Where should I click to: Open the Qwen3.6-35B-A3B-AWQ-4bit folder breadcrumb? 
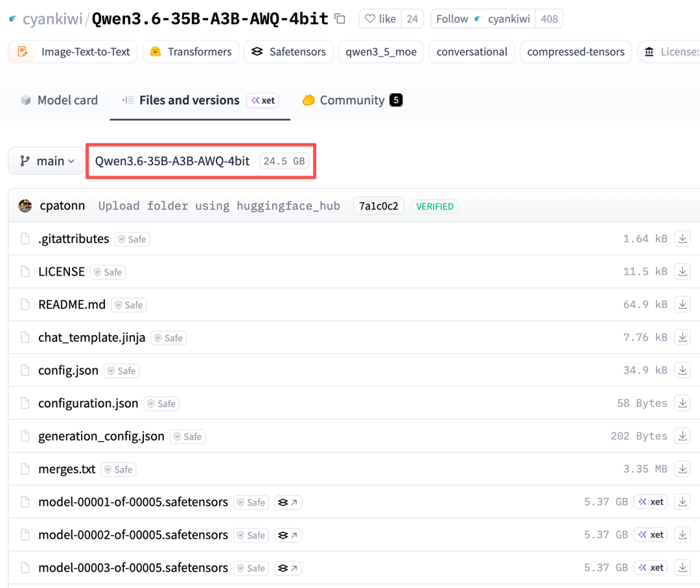pos(172,161)
